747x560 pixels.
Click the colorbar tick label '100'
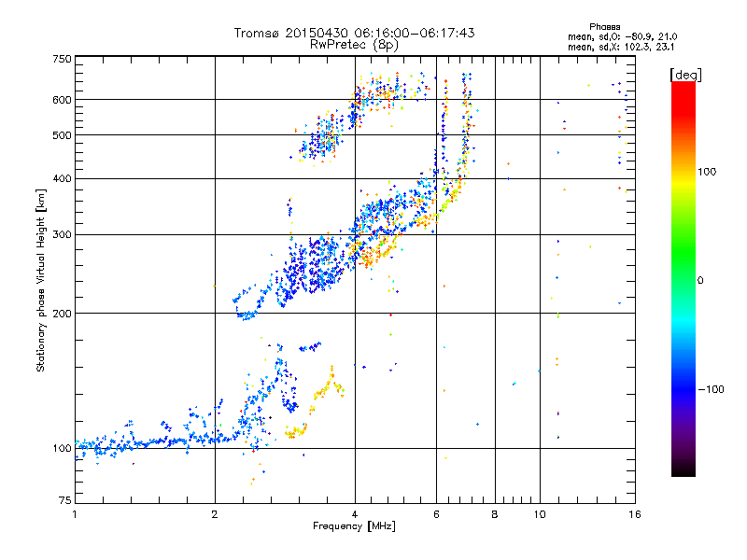(x=707, y=172)
